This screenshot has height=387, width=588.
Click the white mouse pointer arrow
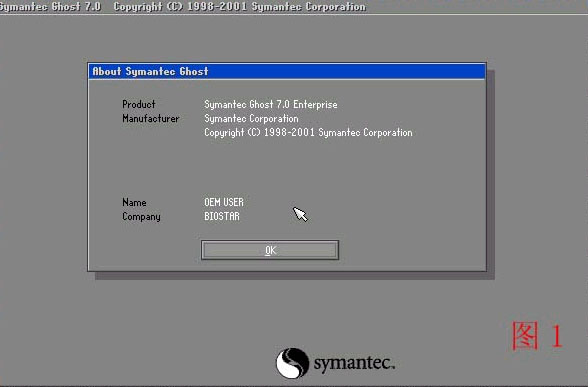click(x=300, y=214)
